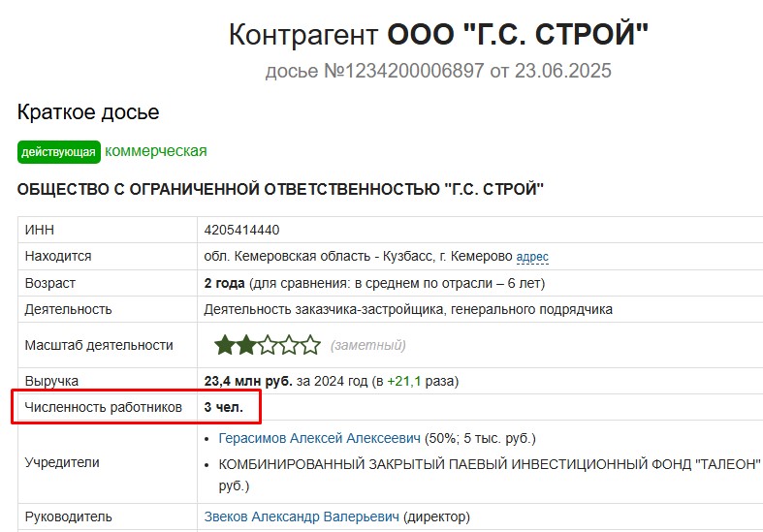The height and width of the screenshot is (532, 763).
Task: Select the '23,4 млн руб.' revenue value
Action: click(248, 381)
